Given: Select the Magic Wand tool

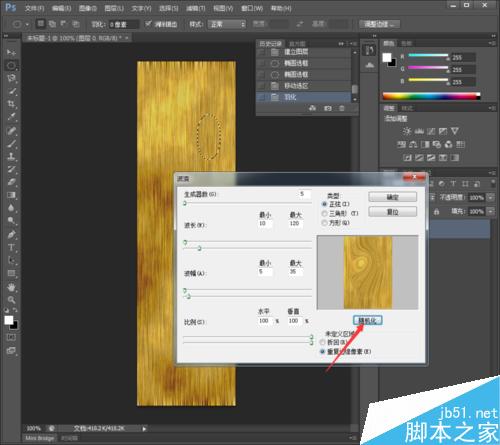Looking at the screenshot, I should [x=11, y=91].
